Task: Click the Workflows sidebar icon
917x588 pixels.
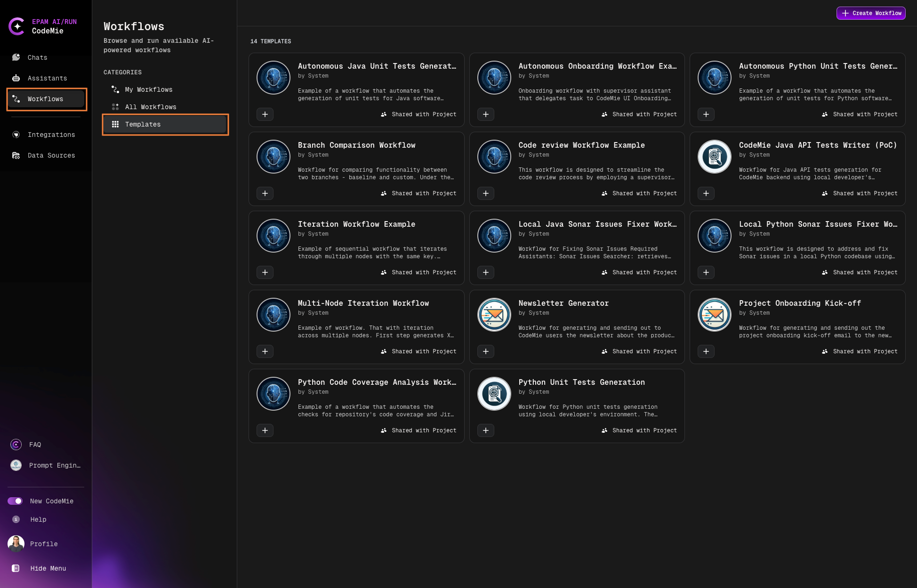Action: click(x=16, y=99)
